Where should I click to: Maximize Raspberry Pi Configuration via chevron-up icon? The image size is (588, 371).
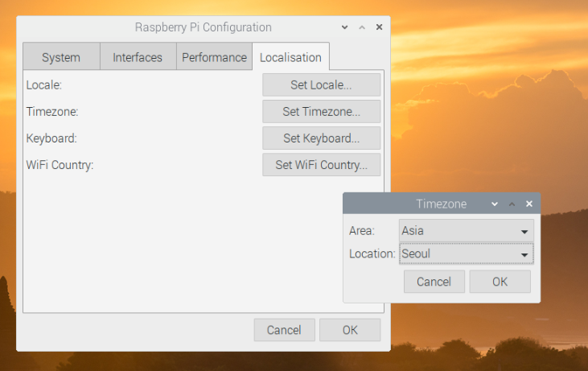[x=362, y=27]
